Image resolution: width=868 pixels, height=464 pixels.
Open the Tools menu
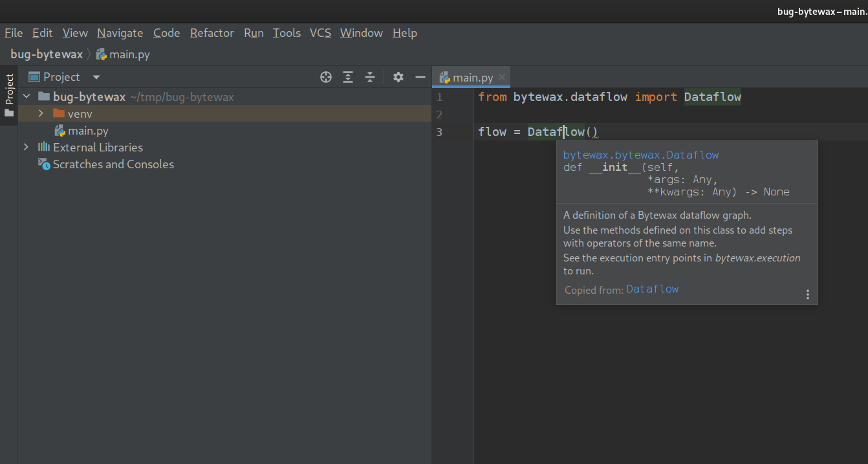[287, 33]
